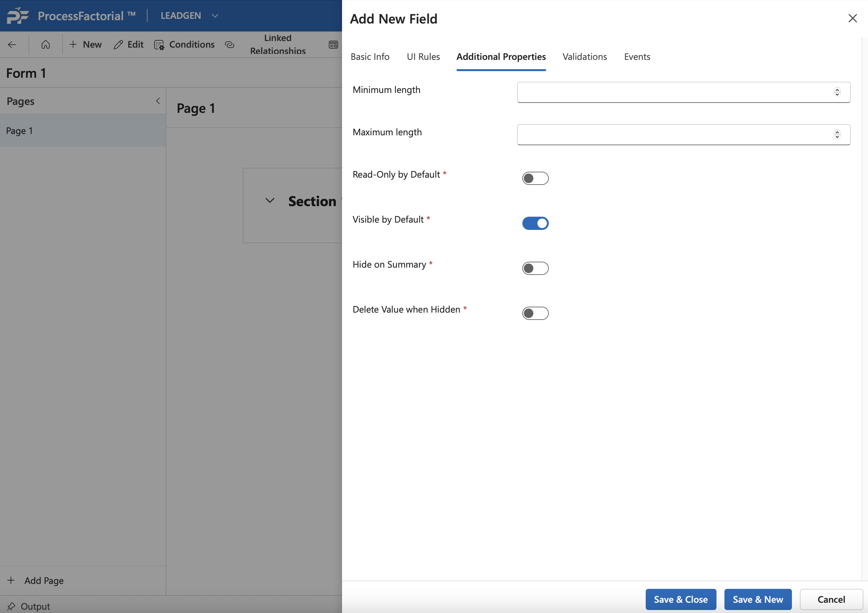Turn off Visible by Default toggle
This screenshot has height=613, width=868.
(535, 223)
